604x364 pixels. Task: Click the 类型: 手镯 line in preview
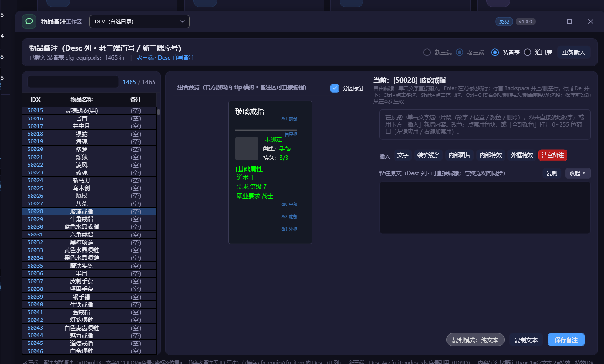pyautogui.click(x=277, y=149)
